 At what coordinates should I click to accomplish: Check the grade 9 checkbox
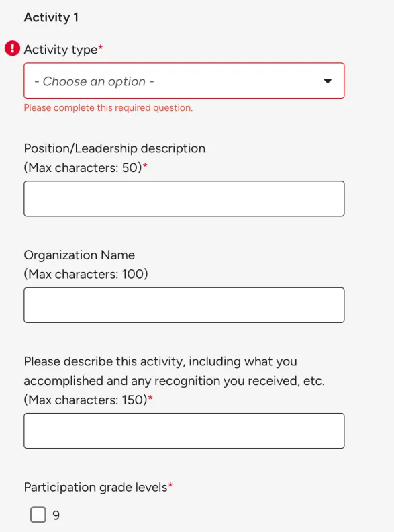[x=38, y=515]
